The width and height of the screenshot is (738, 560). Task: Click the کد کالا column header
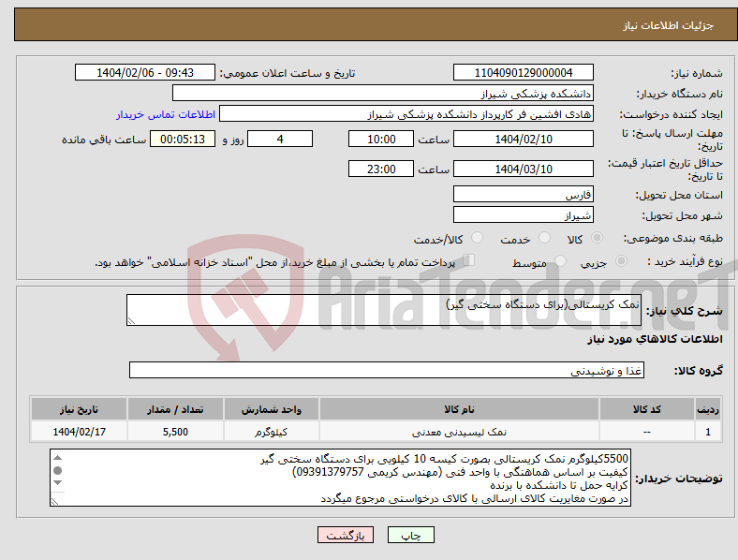tap(647, 409)
